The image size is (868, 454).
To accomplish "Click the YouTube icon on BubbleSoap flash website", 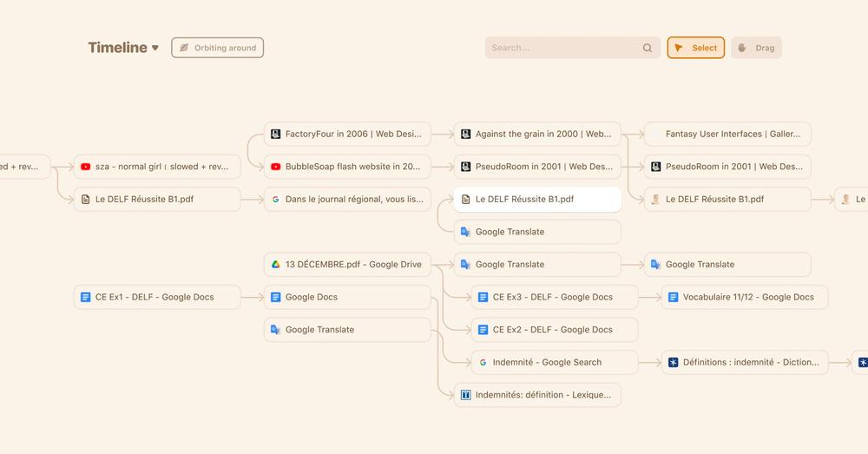I will click(276, 167).
